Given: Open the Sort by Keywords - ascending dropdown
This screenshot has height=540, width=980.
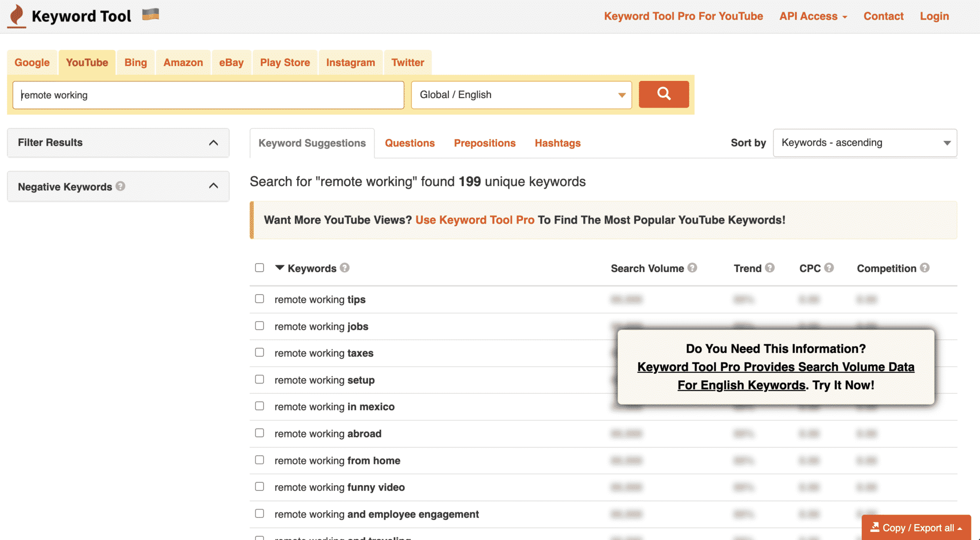Looking at the screenshot, I should click(865, 143).
